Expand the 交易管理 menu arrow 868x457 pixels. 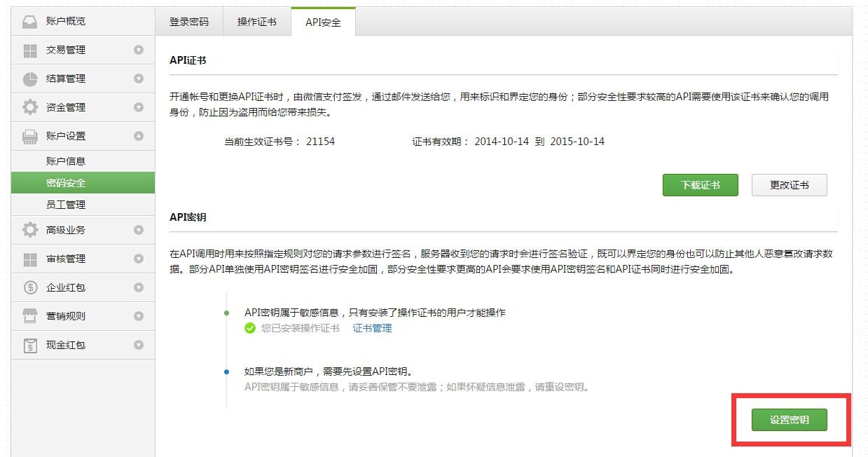[x=139, y=50]
